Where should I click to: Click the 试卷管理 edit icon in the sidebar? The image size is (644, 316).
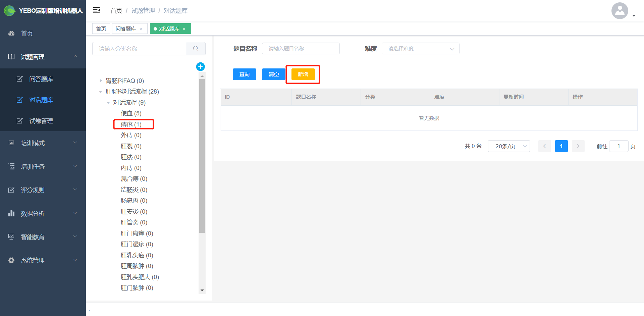tap(20, 121)
